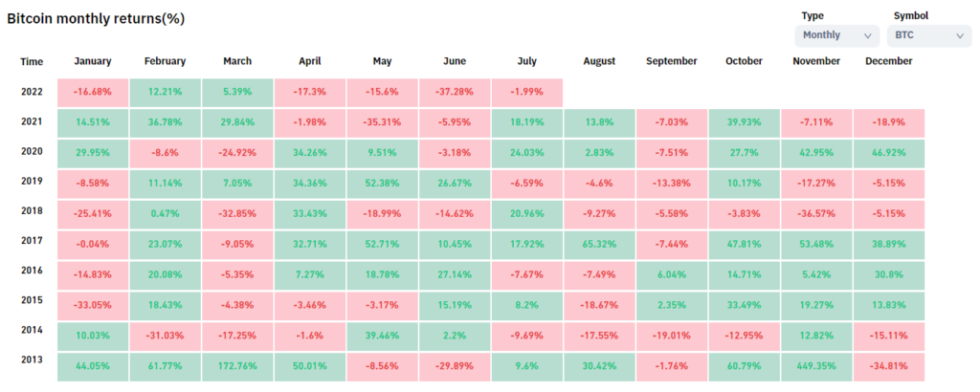Screen dimensions: 980x392
Task: Click the -13.38% September 2019 cell
Action: [672, 184]
